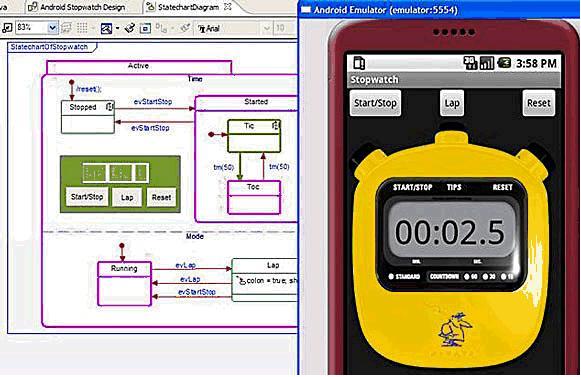Tap the emulator Lap button
This screenshot has width=581, height=377.
click(452, 103)
